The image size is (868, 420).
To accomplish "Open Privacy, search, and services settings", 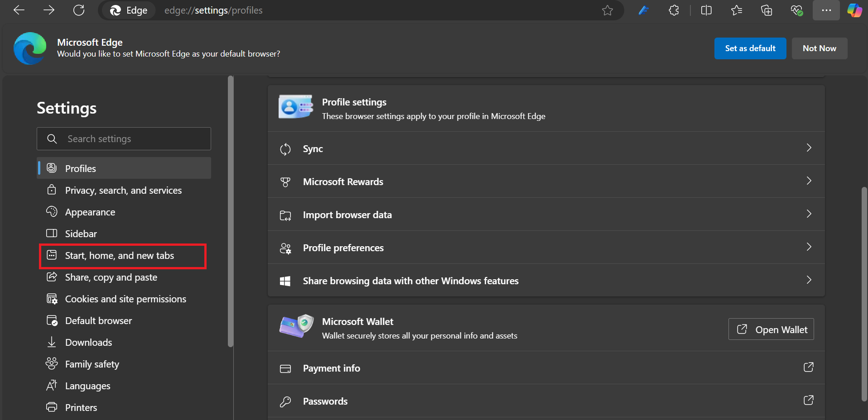I will pos(124,190).
